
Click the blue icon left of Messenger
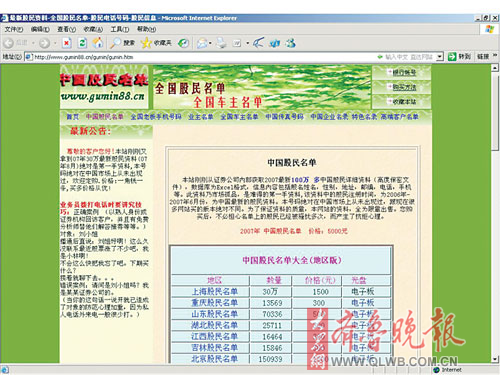click(x=275, y=43)
